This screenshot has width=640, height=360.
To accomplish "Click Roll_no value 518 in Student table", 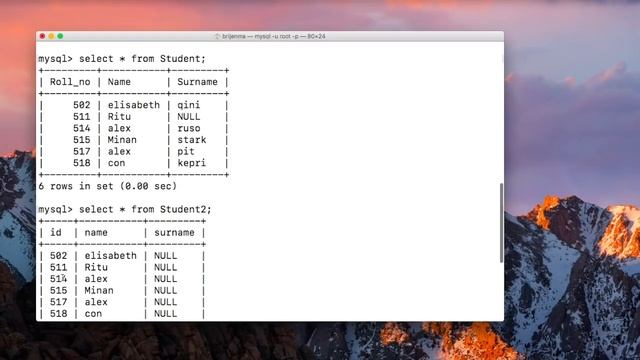I will [82, 163].
